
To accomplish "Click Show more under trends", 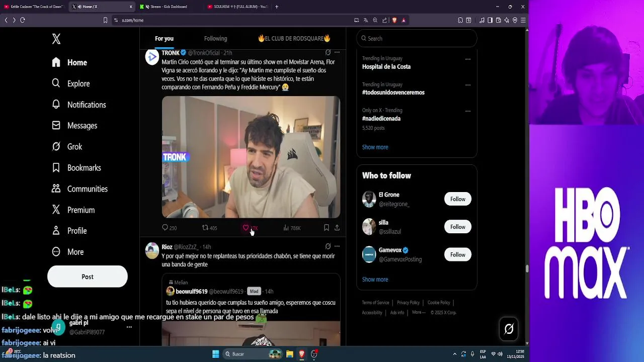I will pos(375,147).
